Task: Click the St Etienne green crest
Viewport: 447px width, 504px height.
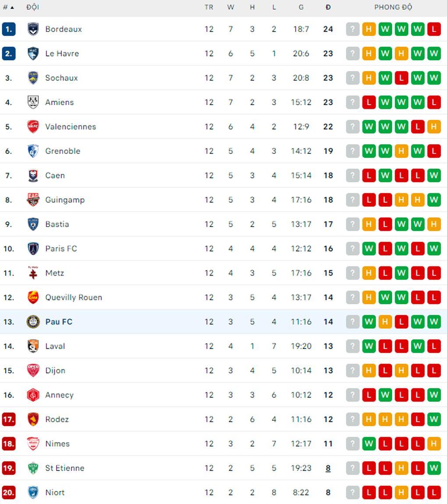Action: 33,468
